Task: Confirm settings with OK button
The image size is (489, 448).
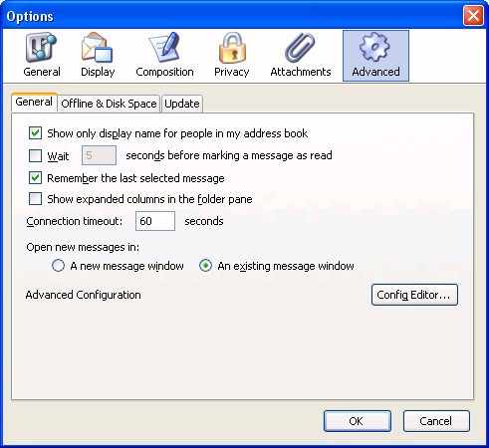Action: 358,421
